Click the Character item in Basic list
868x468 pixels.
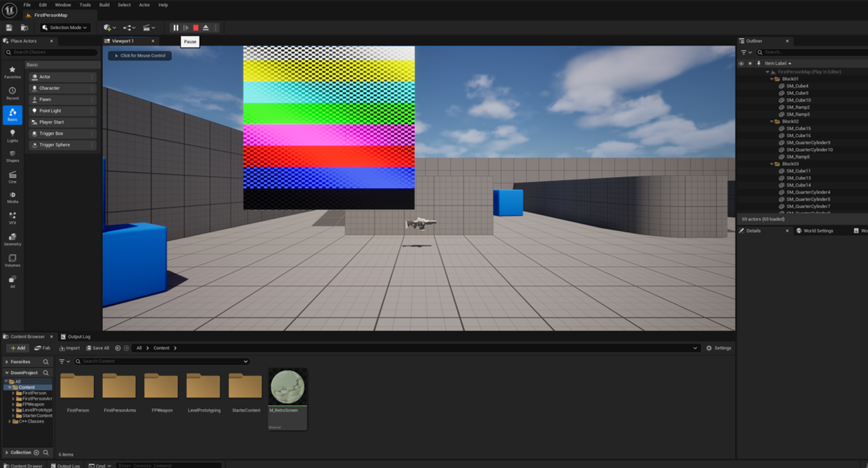(x=62, y=88)
